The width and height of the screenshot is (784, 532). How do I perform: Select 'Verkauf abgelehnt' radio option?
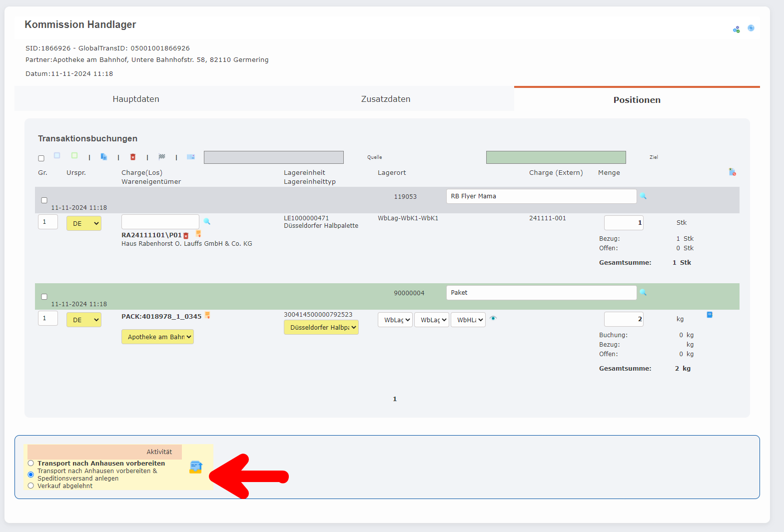(31, 486)
